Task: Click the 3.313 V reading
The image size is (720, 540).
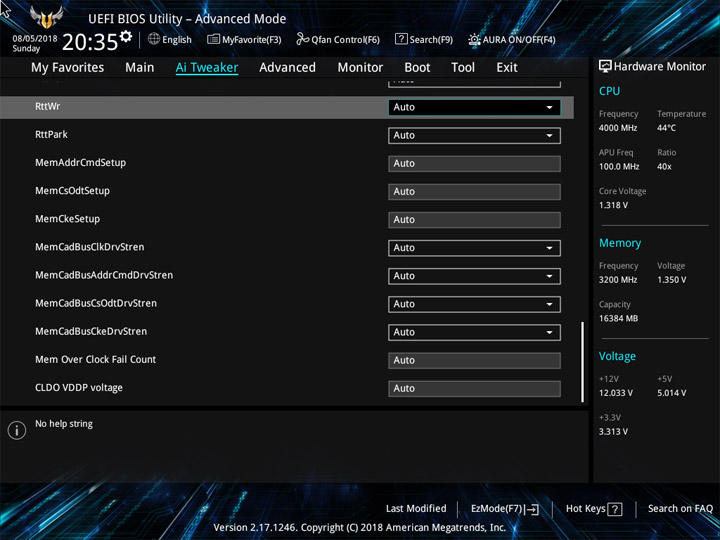Action: point(613,432)
